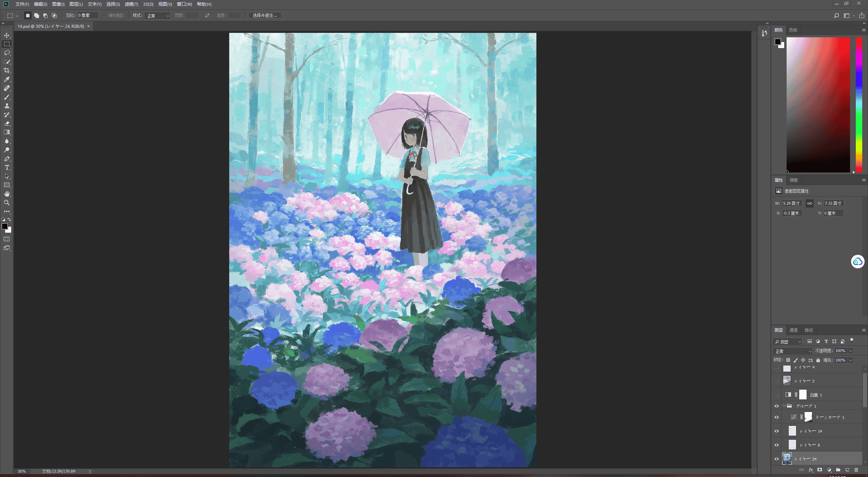
Task: Open the 滤镜(T) menu
Action: pyautogui.click(x=131, y=4)
